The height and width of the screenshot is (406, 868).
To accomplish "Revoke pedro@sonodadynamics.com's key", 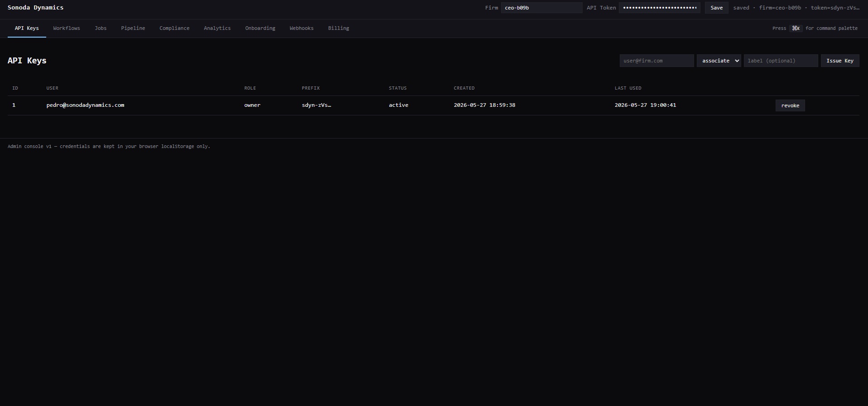I will (x=790, y=105).
